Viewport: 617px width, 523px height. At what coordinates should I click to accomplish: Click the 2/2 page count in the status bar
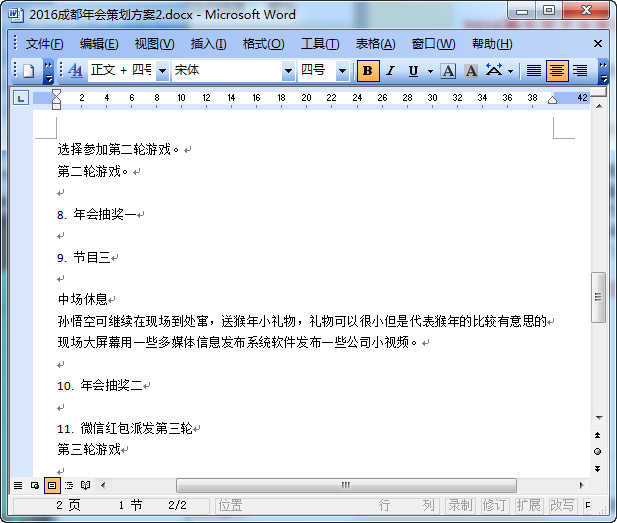(x=177, y=505)
